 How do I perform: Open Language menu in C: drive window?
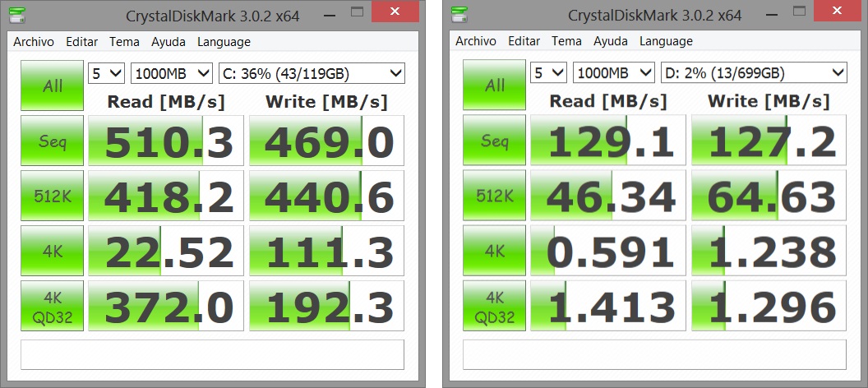(x=224, y=42)
